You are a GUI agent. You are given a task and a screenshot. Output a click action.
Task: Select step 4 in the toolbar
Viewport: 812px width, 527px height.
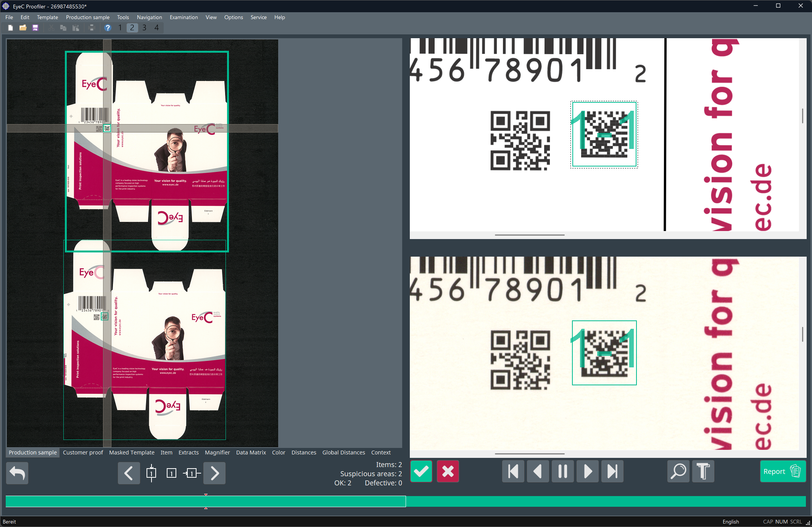coord(156,27)
